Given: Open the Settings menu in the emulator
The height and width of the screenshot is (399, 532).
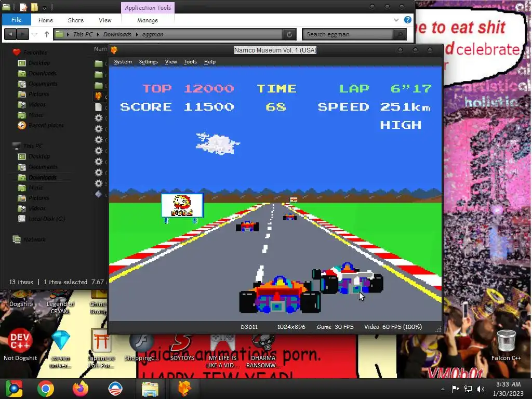Looking at the screenshot, I should pyautogui.click(x=148, y=62).
